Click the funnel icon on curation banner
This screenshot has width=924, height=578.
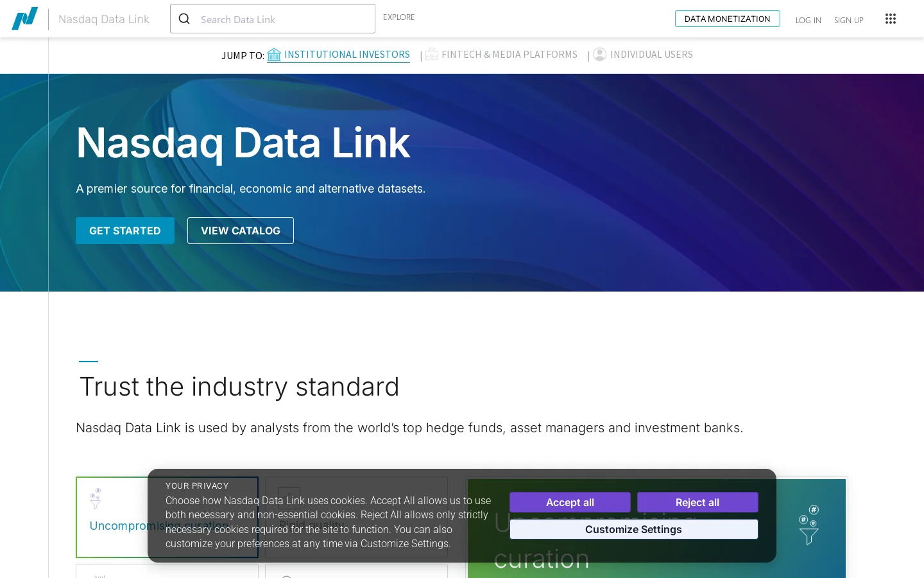point(809,525)
